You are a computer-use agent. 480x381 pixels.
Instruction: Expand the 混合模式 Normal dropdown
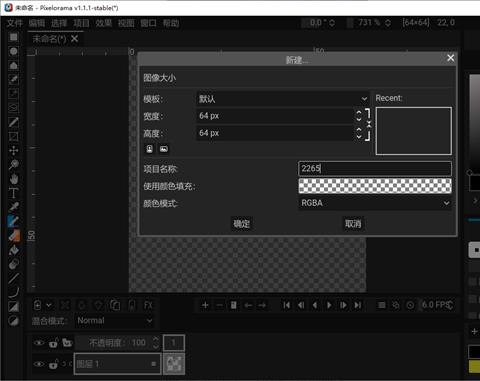tap(114, 321)
